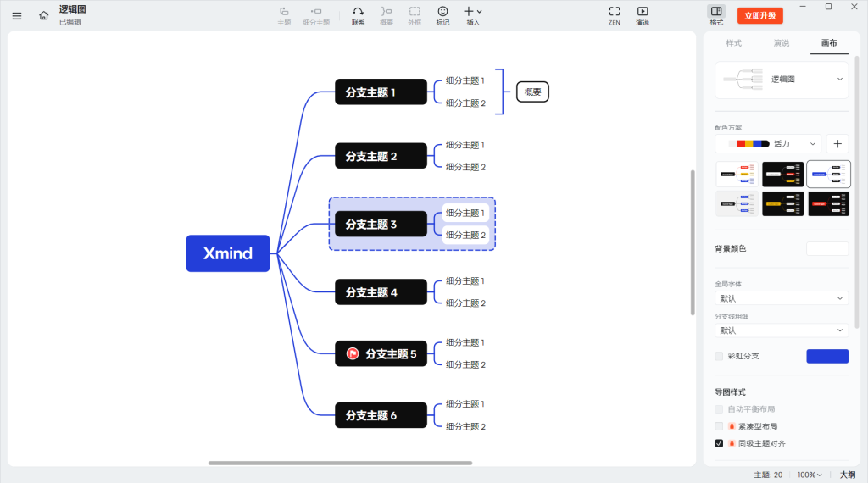Select the 画布 canvas tab
The height and width of the screenshot is (483, 868).
829,43
